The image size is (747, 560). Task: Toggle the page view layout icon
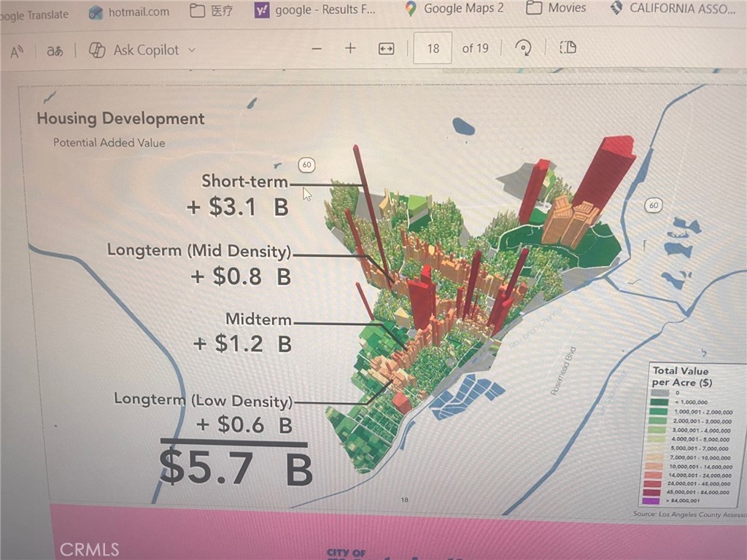[x=568, y=47]
